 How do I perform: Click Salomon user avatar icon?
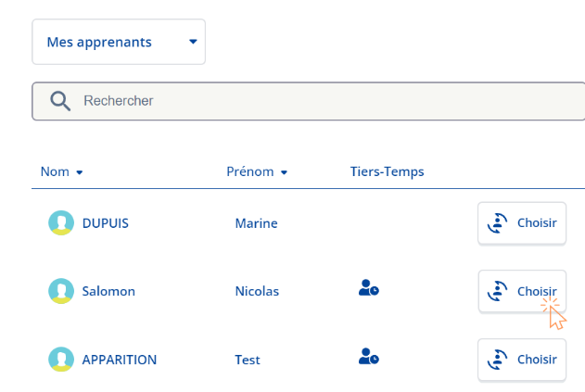point(61,291)
